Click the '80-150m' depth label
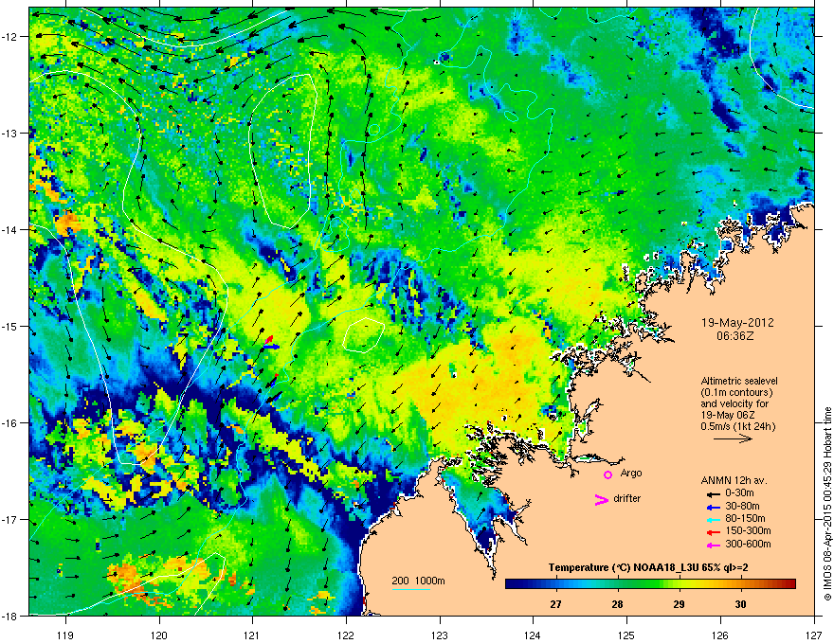This screenshot has height=644, width=834. click(x=745, y=519)
